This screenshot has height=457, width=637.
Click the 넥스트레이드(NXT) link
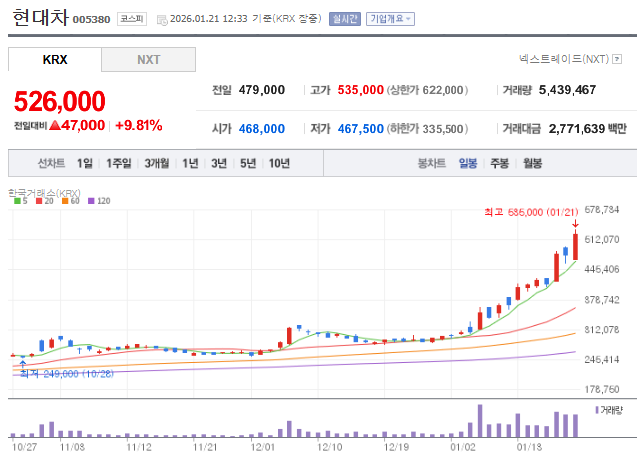pyautogui.click(x=564, y=59)
